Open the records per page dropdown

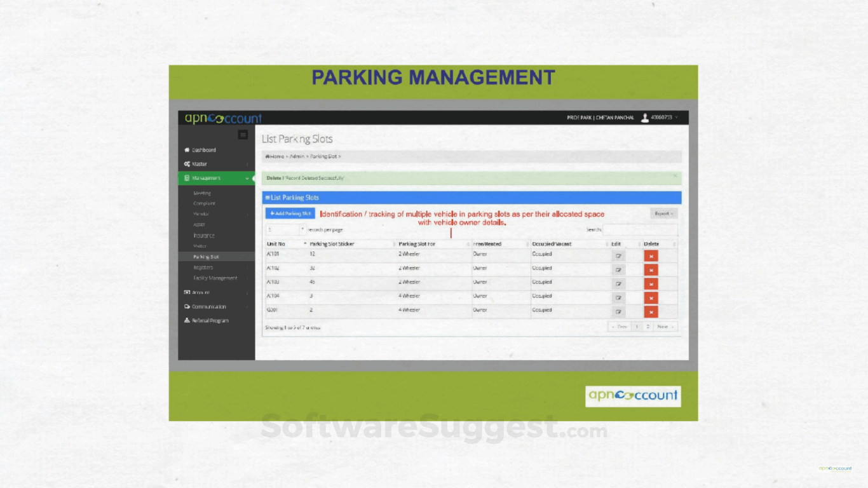point(285,229)
